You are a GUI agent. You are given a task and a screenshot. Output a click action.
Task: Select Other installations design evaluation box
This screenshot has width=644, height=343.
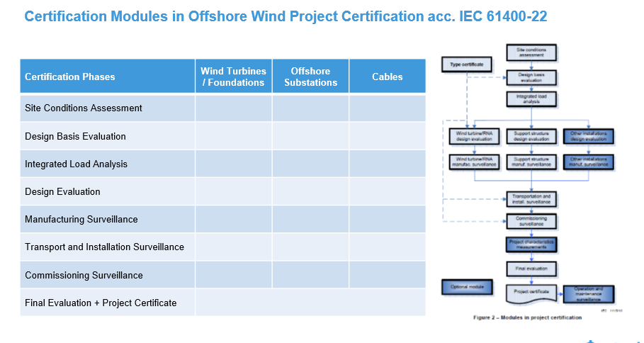(x=588, y=136)
